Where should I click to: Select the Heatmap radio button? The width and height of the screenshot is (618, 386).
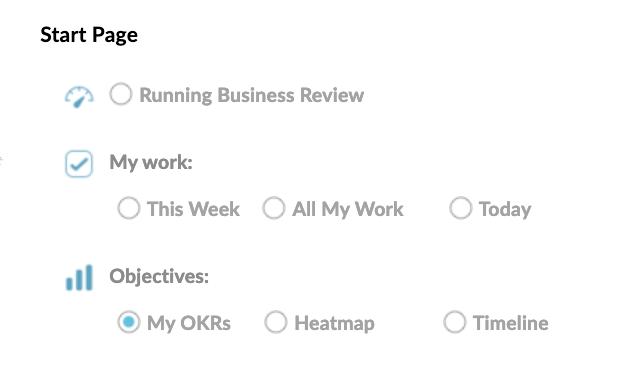275,322
